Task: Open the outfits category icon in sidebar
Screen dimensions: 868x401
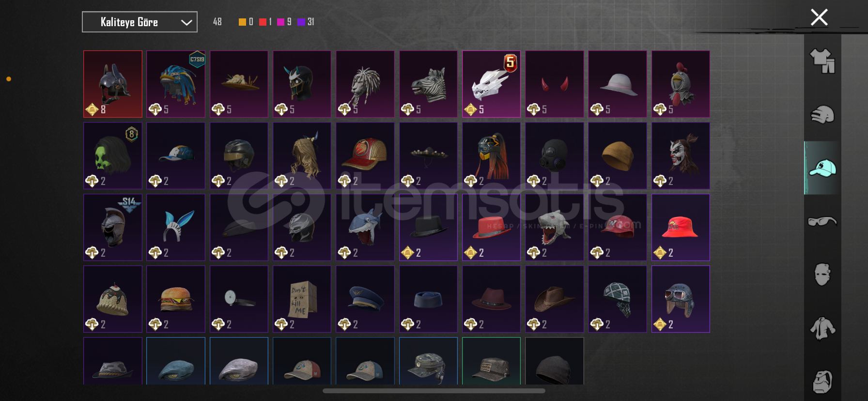Action: (822, 61)
